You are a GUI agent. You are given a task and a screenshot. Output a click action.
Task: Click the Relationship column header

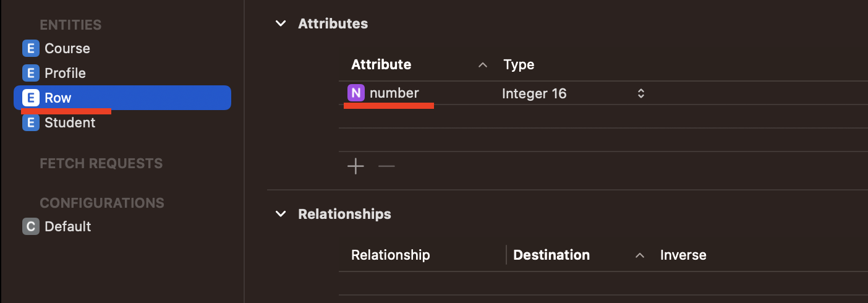pos(390,255)
